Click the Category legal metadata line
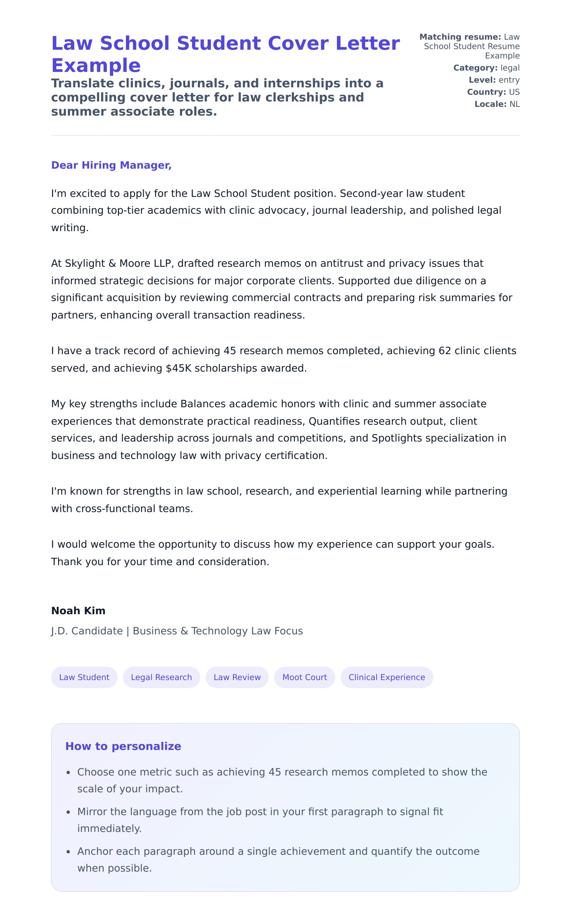 (486, 68)
